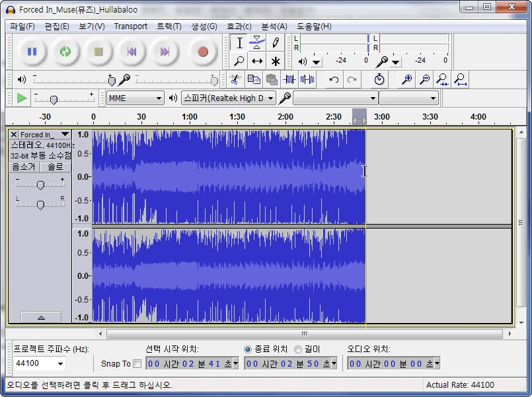Image resolution: width=532 pixels, height=397 pixels.
Task: Select the Envelope tool
Action: point(257,43)
